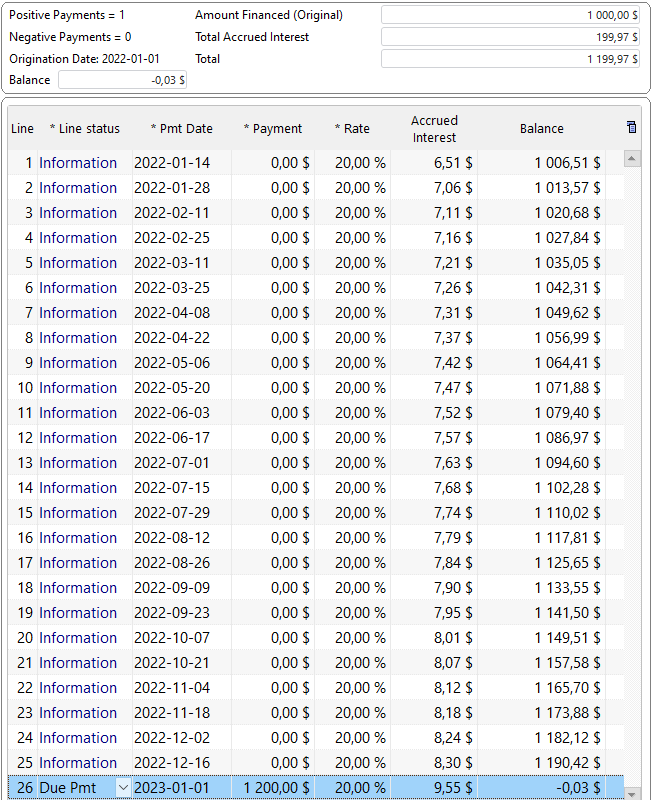Select the Amount Financed (Original) field

(510, 15)
